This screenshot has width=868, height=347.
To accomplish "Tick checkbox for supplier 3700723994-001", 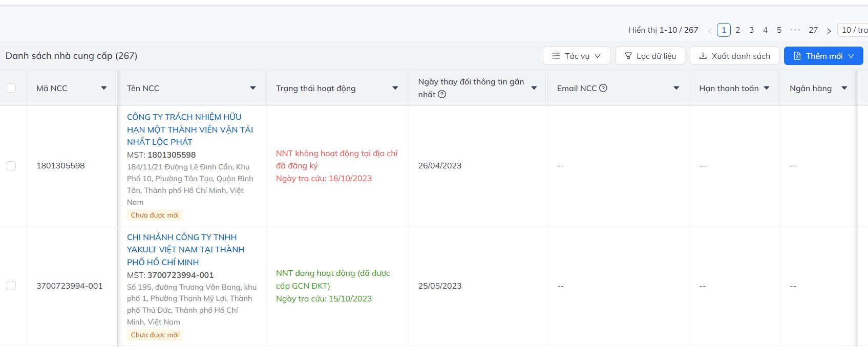I will pos(11,286).
